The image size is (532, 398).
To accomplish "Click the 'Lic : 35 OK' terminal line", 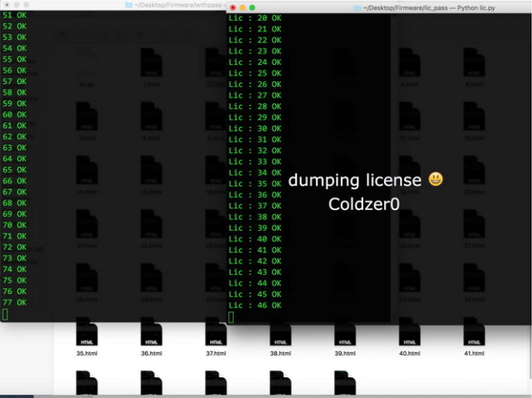I will click(x=255, y=184).
